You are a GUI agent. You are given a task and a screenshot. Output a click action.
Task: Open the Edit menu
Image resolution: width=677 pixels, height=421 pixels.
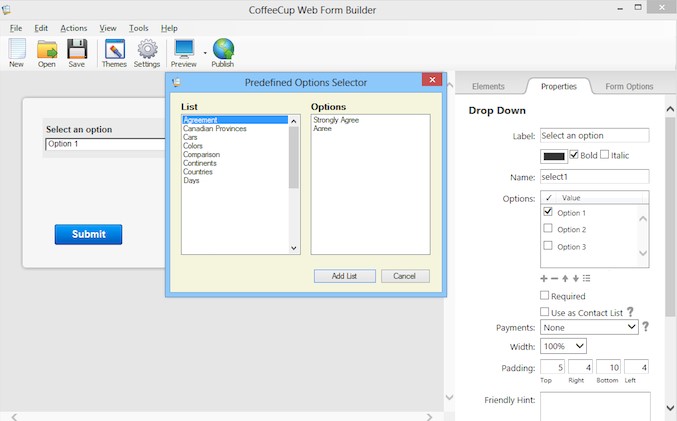pyautogui.click(x=41, y=28)
